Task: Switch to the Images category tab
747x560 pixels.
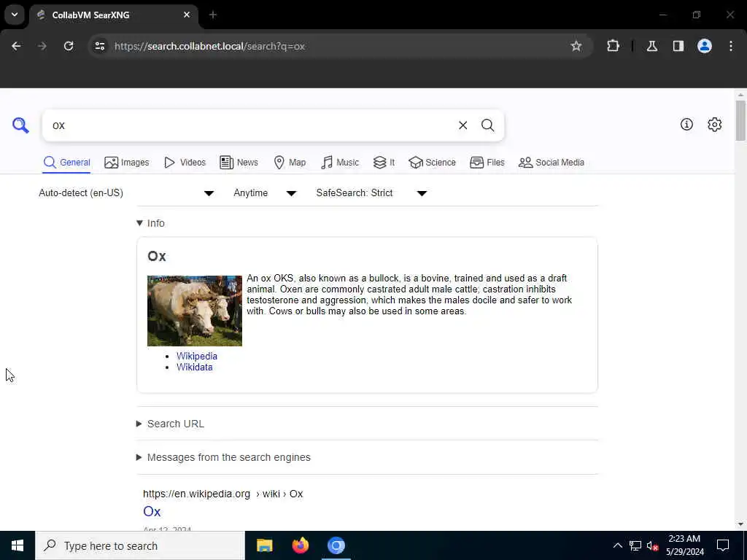Action: click(127, 163)
